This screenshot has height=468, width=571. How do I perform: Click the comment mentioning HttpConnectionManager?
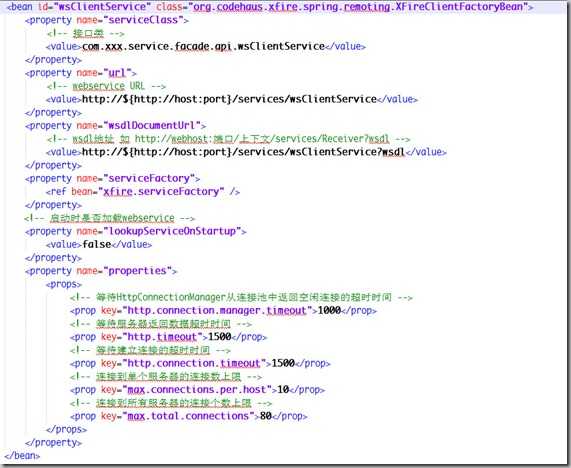pos(241,297)
